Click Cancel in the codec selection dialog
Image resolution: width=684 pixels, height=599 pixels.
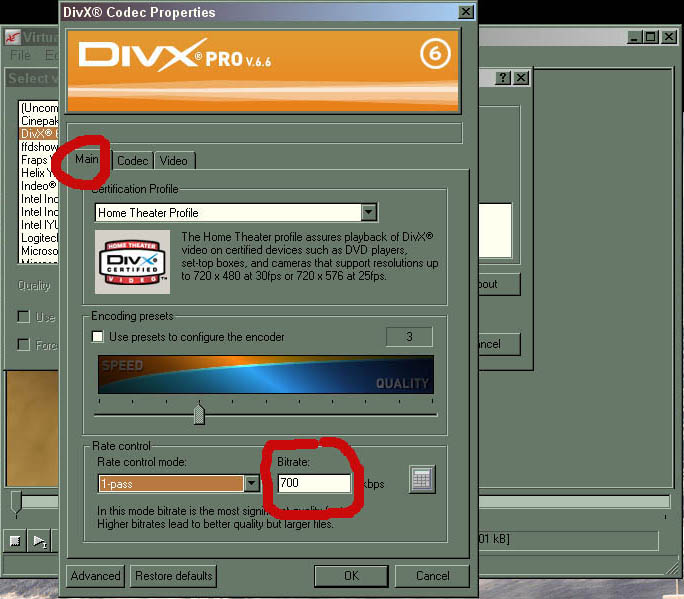point(499,344)
